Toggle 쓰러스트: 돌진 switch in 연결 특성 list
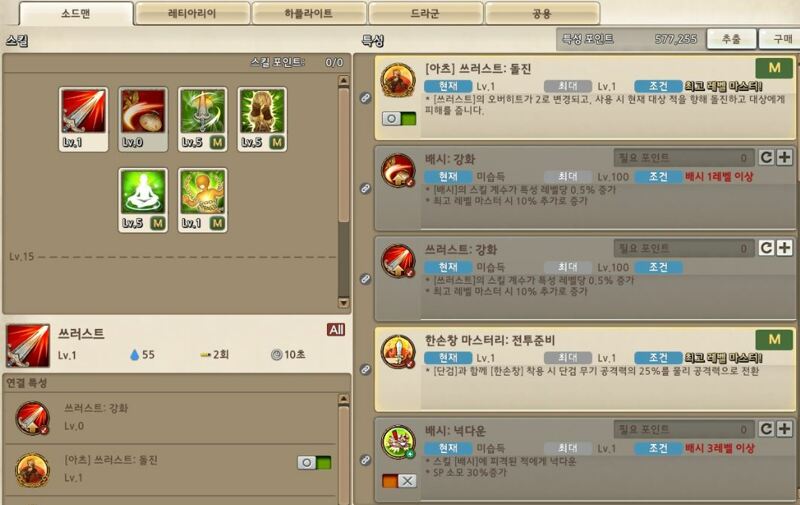 (x=314, y=463)
